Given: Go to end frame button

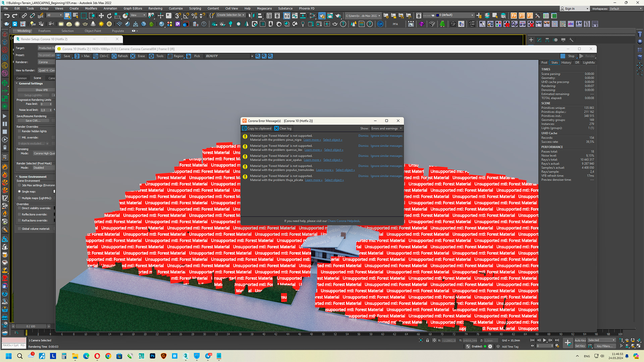Looking at the screenshot, I should point(557,340).
